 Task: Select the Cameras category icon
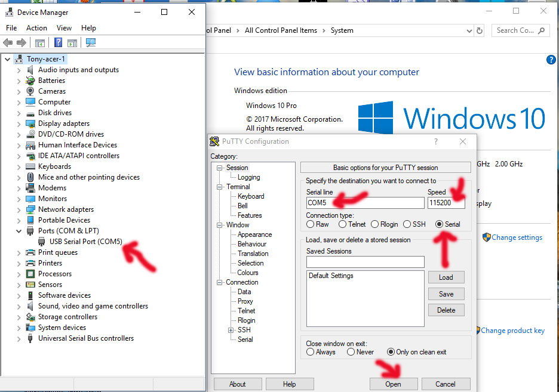30,91
